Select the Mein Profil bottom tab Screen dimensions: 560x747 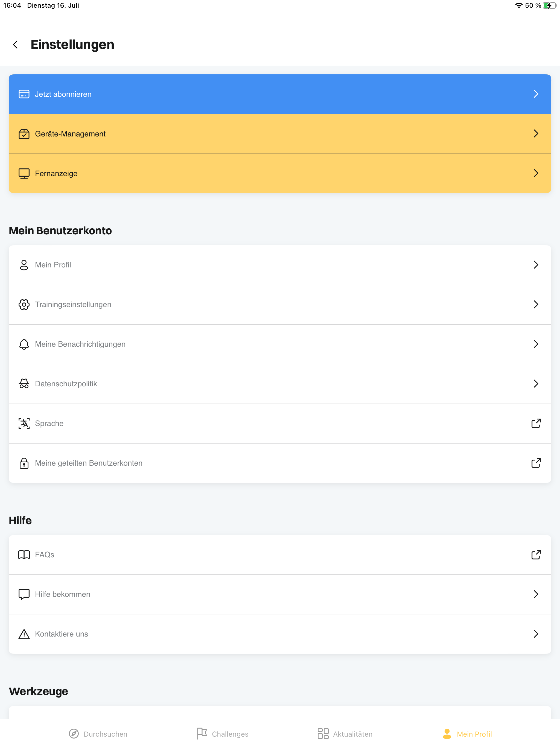pos(467,734)
